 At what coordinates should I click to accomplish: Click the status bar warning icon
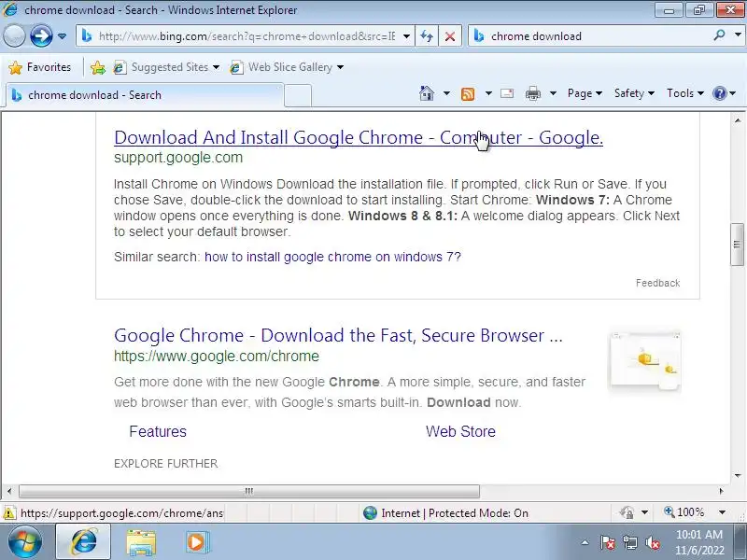pos(9,513)
